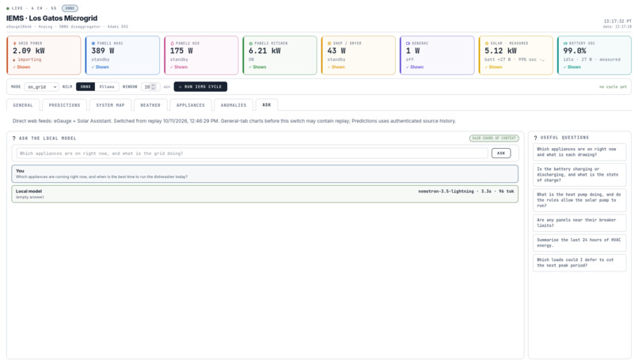
Task: Toggle Shown on the Generac card
Action: click(415, 67)
